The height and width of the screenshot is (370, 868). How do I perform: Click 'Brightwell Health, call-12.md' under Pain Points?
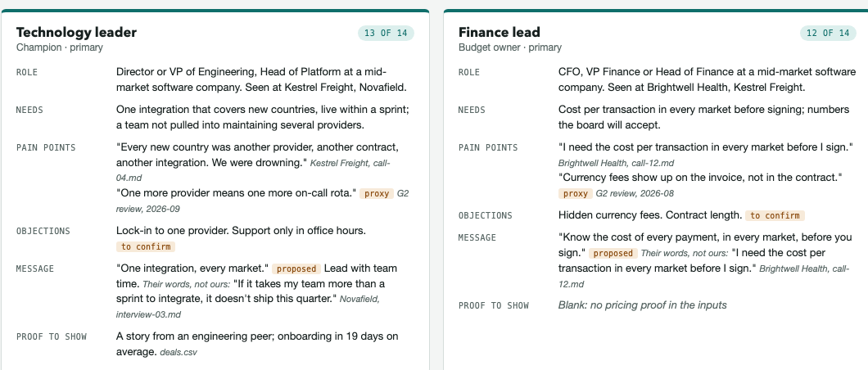click(x=616, y=163)
